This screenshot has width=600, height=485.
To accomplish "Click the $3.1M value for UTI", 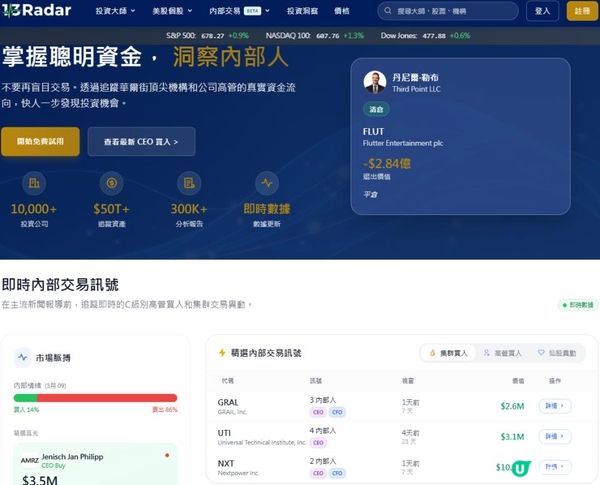I will (512, 437).
